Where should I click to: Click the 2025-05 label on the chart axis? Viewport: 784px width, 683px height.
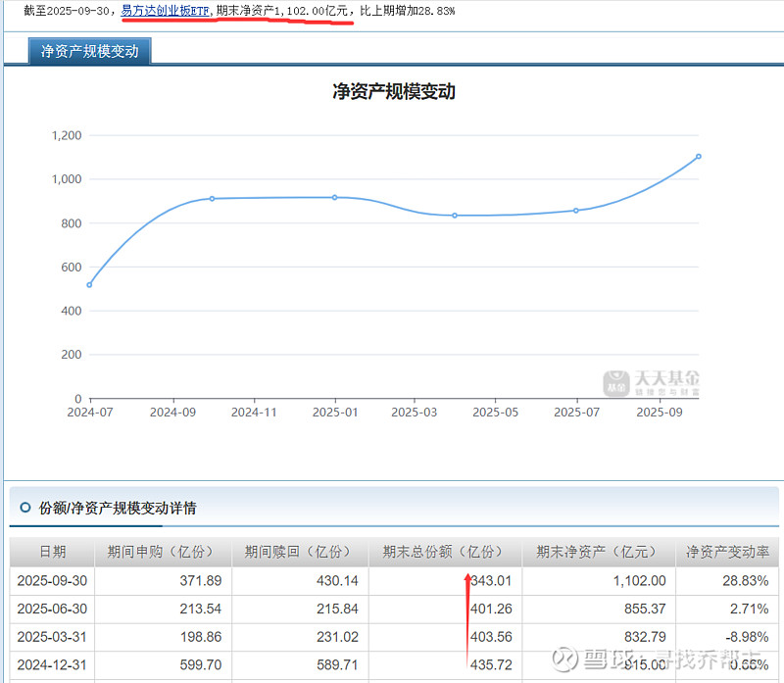point(495,413)
